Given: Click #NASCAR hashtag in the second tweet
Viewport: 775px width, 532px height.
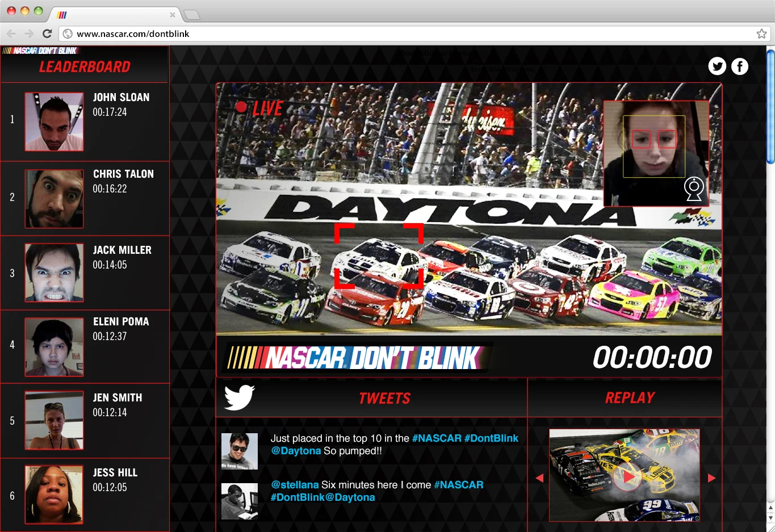Looking at the screenshot, I should (x=459, y=485).
